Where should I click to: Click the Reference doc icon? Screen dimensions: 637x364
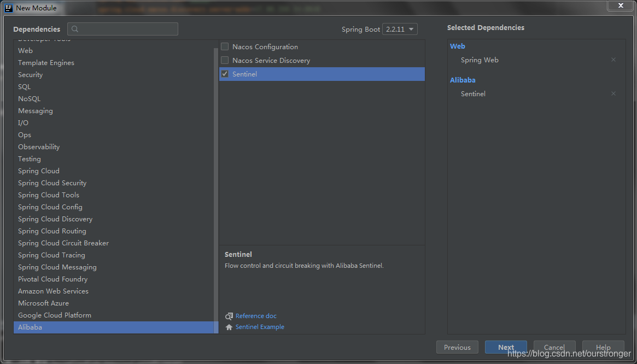[229, 316]
